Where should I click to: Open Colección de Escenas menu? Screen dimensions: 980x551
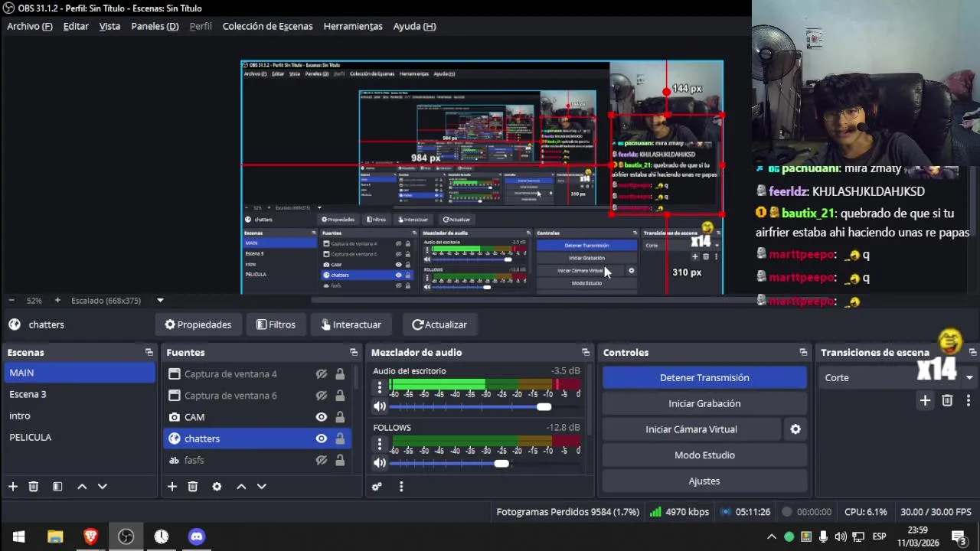click(x=267, y=26)
